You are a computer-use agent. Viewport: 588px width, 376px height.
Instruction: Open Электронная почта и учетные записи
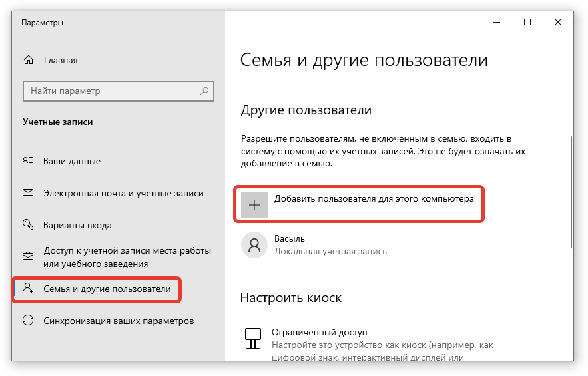pyautogui.click(x=123, y=193)
